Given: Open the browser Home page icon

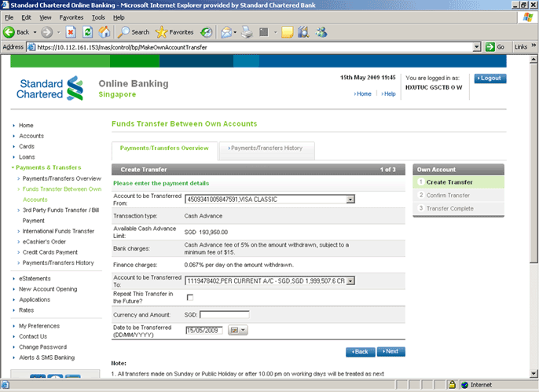Looking at the screenshot, I should 104,32.
